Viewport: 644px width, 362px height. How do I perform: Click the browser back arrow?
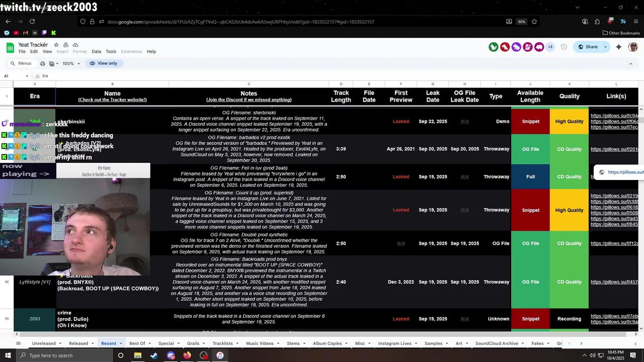8,22
